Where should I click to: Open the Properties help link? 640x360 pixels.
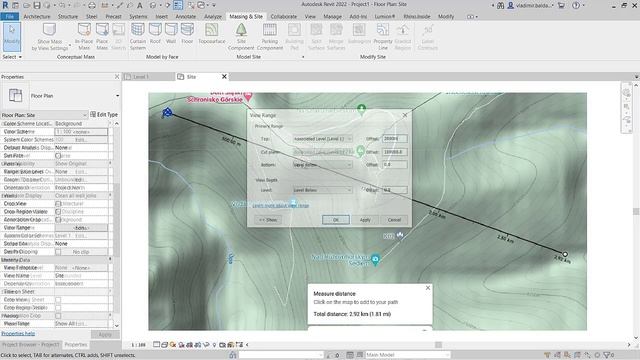(x=18, y=333)
